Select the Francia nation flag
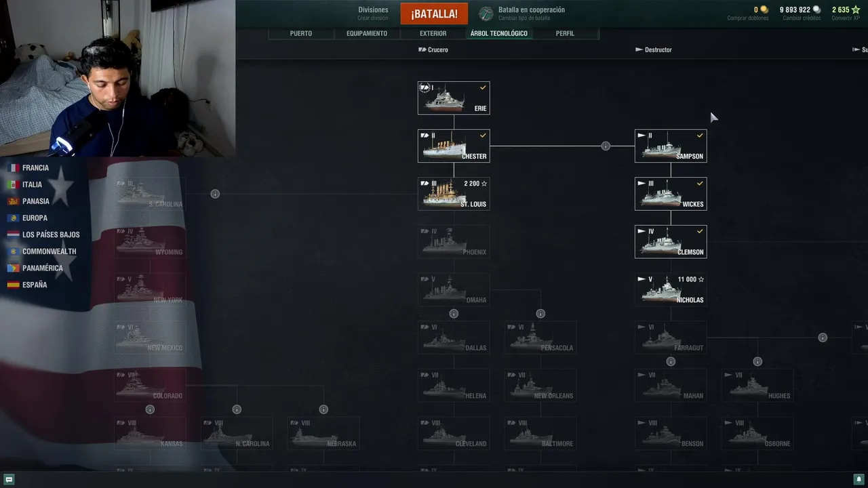Screen dimensions: 868x488 (13, 168)
